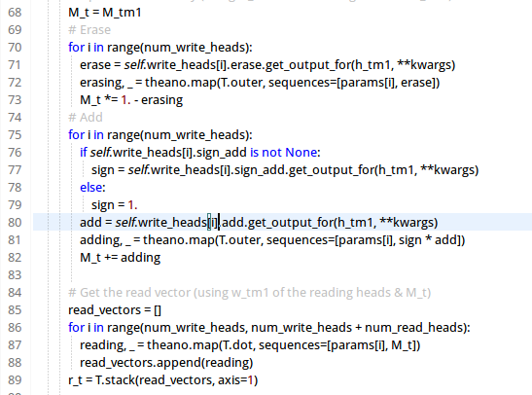This screenshot has height=395, width=532.
Task: Place cursor on the '# Erase' comment
Action: pyautogui.click(x=89, y=30)
